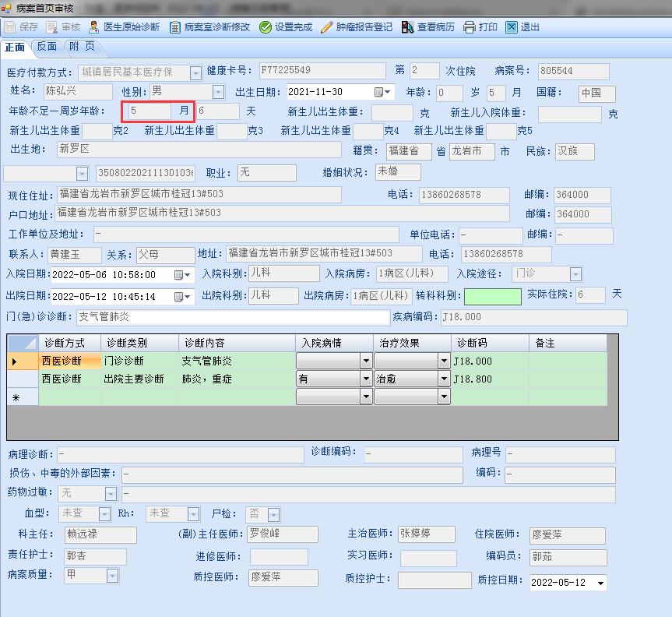
Task: Switch to the 正面 tab
Action: click(15, 47)
